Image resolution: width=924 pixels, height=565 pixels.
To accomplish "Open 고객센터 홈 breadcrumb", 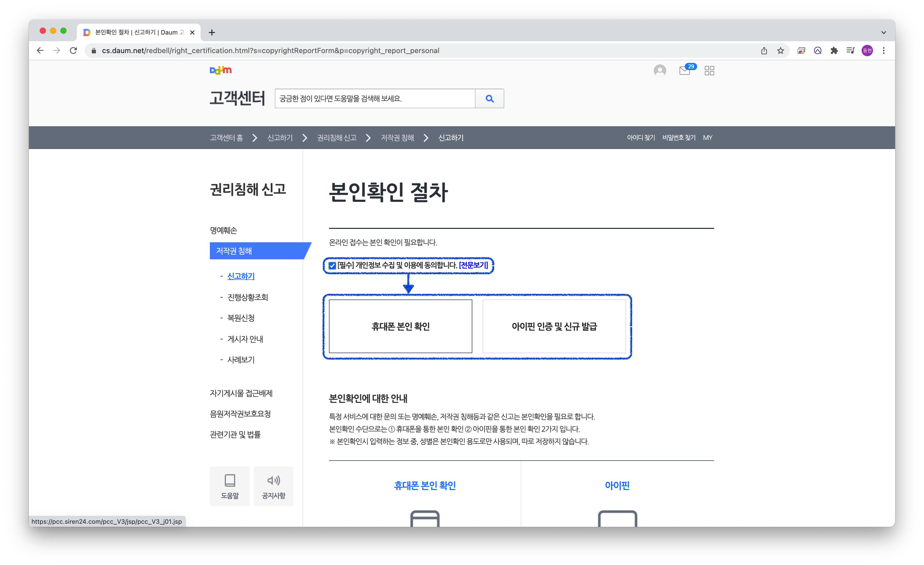I will point(227,138).
